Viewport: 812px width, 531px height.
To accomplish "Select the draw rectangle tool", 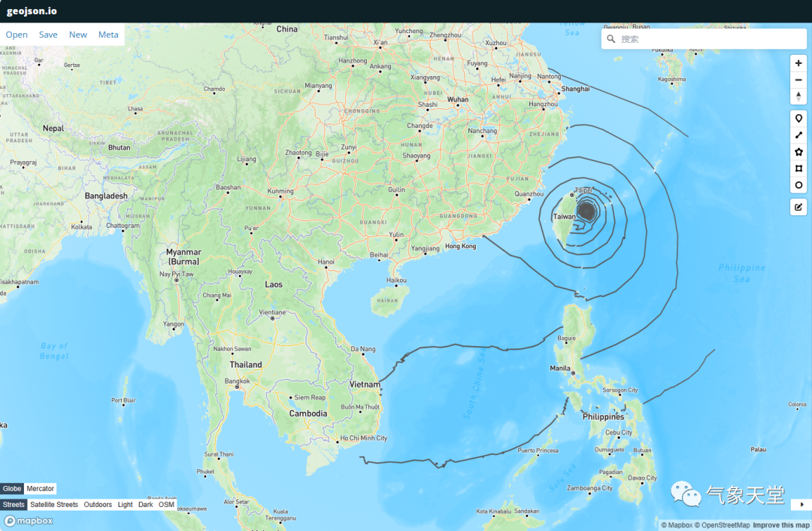I will [798, 168].
